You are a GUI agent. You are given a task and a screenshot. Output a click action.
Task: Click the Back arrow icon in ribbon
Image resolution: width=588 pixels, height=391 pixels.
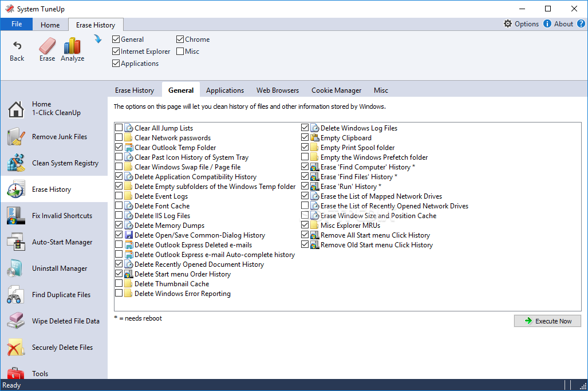[17, 46]
